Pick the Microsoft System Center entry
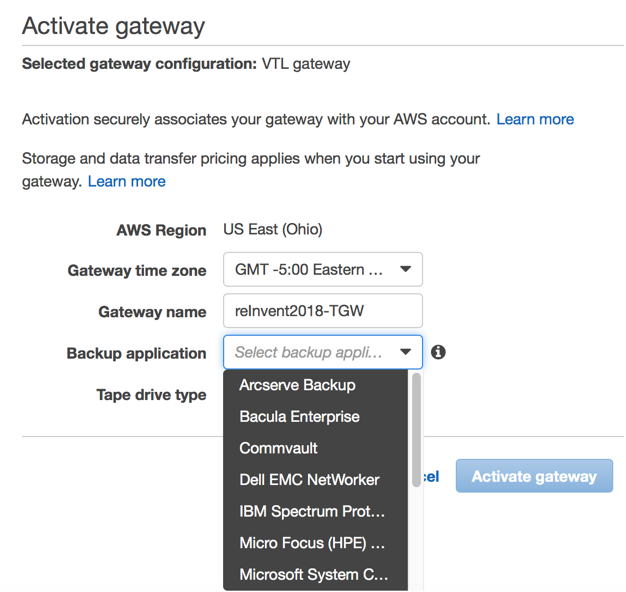626x592 pixels. pyautogui.click(x=313, y=575)
